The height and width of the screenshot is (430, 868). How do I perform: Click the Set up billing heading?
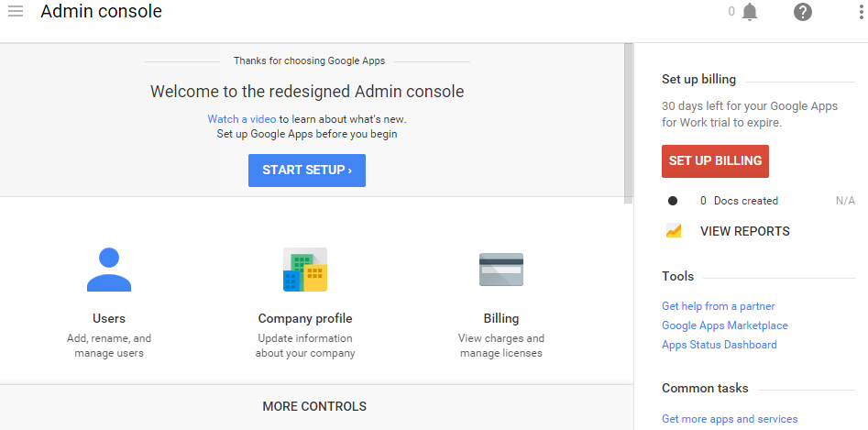click(x=698, y=79)
